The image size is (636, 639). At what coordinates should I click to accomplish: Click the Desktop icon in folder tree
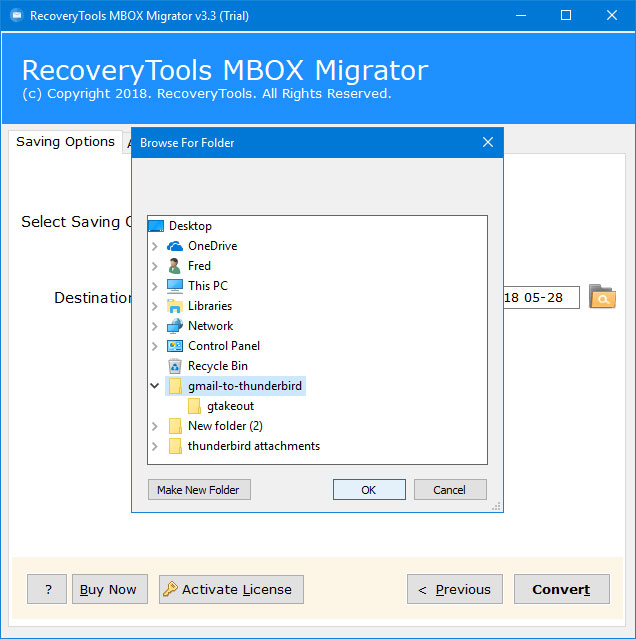coord(156,226)
